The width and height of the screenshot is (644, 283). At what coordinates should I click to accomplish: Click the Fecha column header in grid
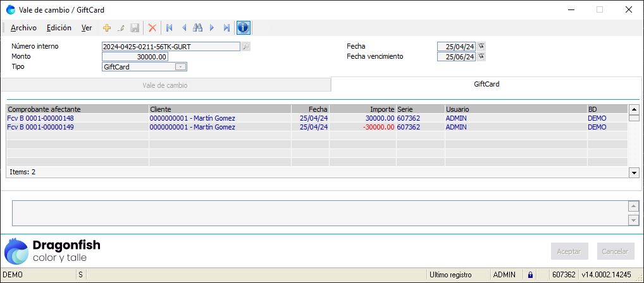310,109
